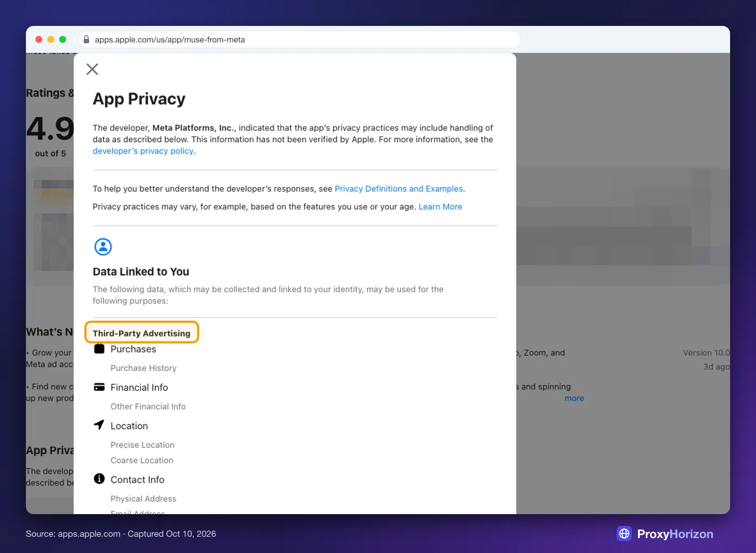Click the "Third-Party Advertising" heading

pos(141,333)
